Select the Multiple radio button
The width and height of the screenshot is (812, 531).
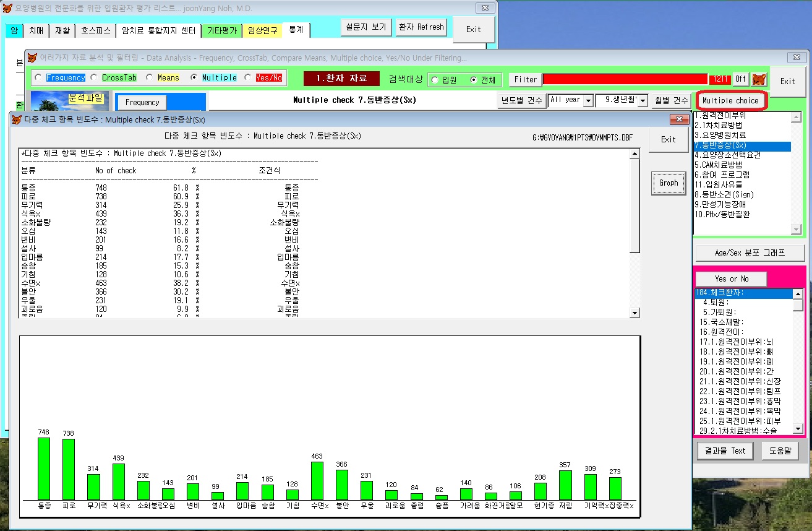point(194,78)
